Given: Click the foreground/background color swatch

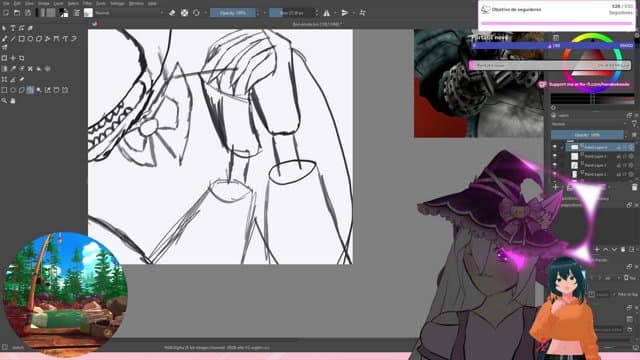Looking at the screenshot, I should point(64,13).
